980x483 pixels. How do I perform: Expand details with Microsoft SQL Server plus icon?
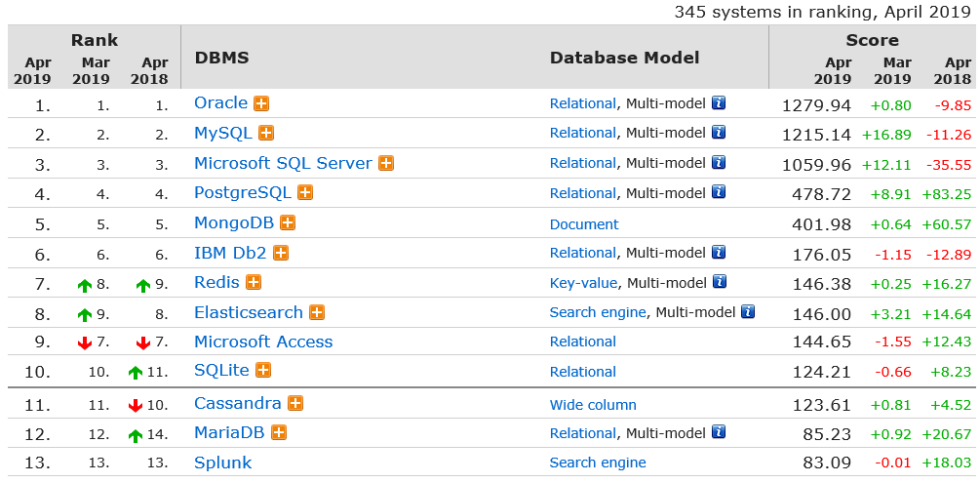click(386, 164)
